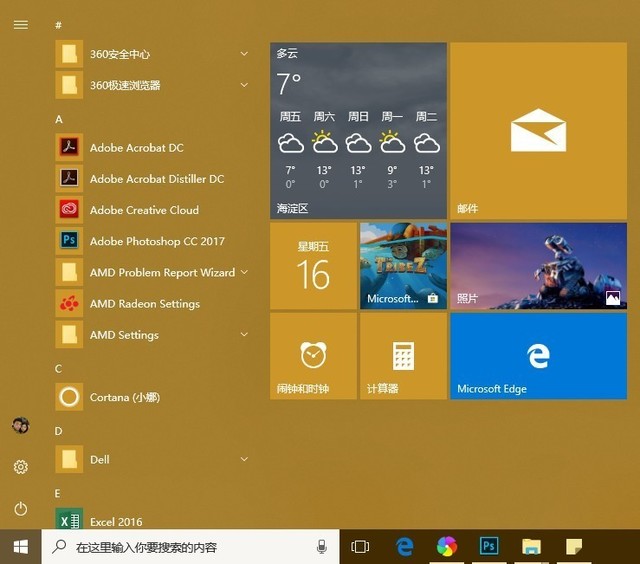Launch Excel 2016 icon

tap(69, 519)
